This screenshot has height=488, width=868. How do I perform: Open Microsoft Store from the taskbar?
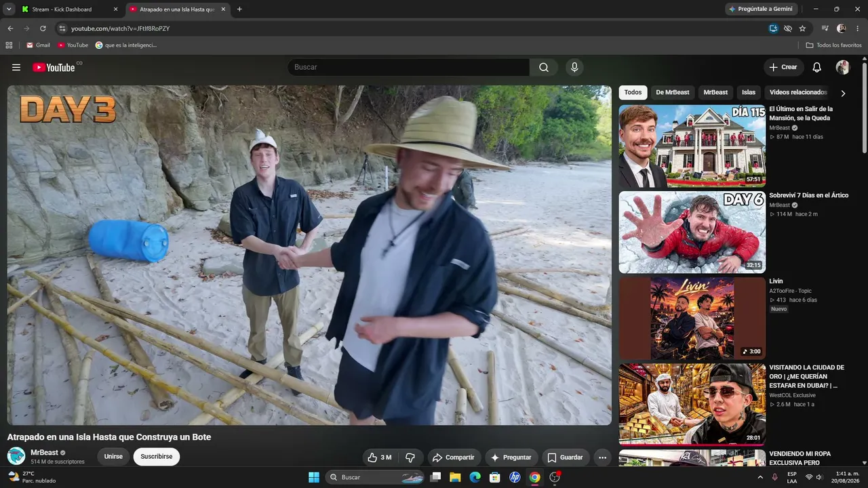(495, 477)
